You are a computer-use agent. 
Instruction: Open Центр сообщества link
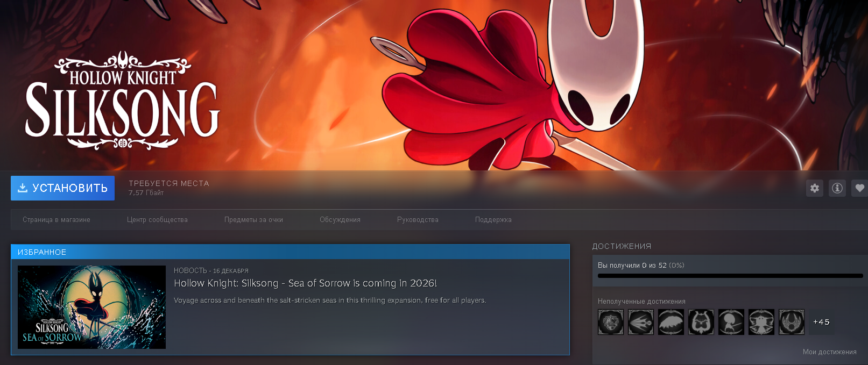[x=157, y=220]
